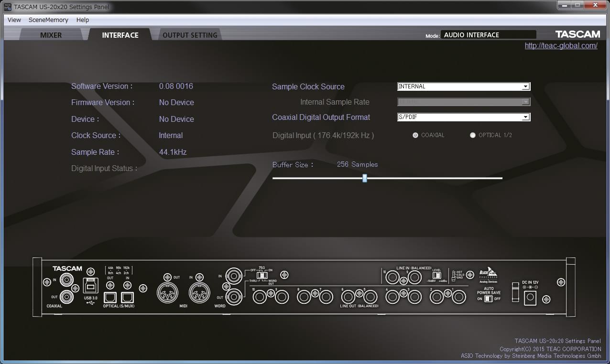
Task: Go to the OUTPUT SETTING tab
Action: 190,35
